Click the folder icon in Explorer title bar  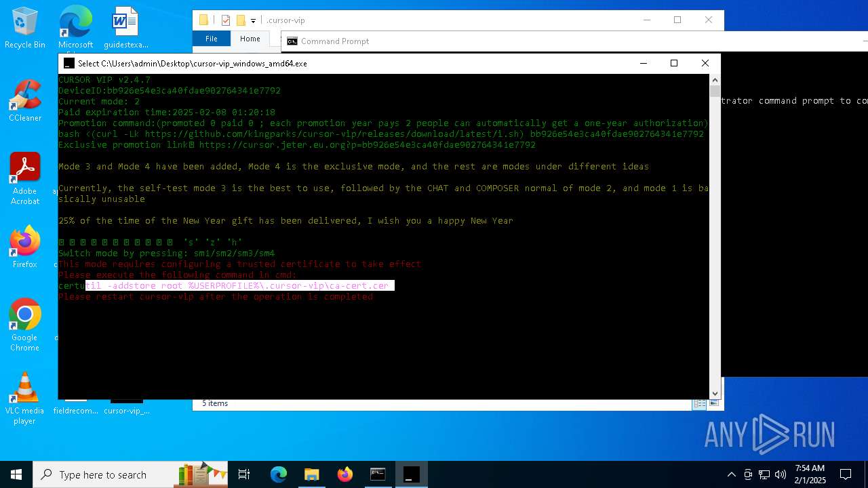pyautogui.click(x=203, y=20)
